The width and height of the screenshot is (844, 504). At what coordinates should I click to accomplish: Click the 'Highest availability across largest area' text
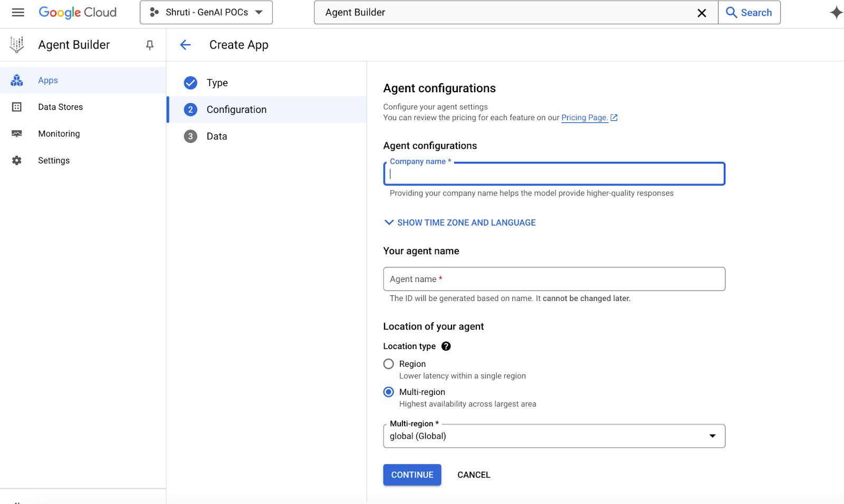pos(468,404)
